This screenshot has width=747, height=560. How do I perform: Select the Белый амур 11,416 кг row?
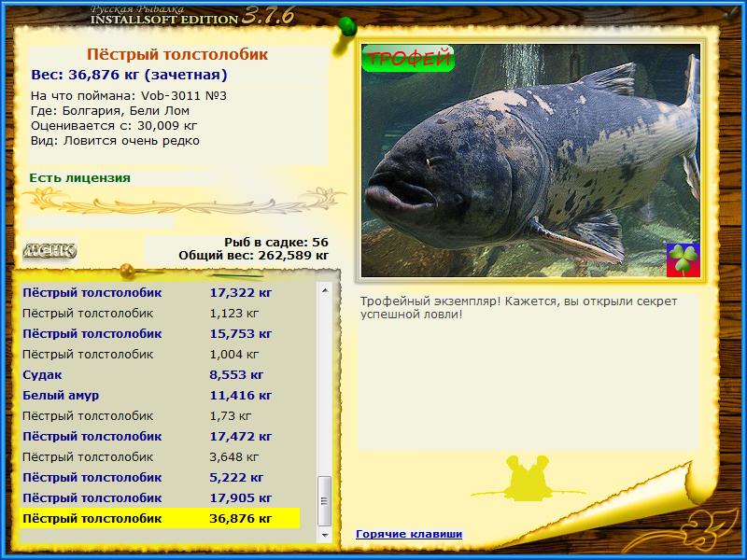click(x=160, y=395)
